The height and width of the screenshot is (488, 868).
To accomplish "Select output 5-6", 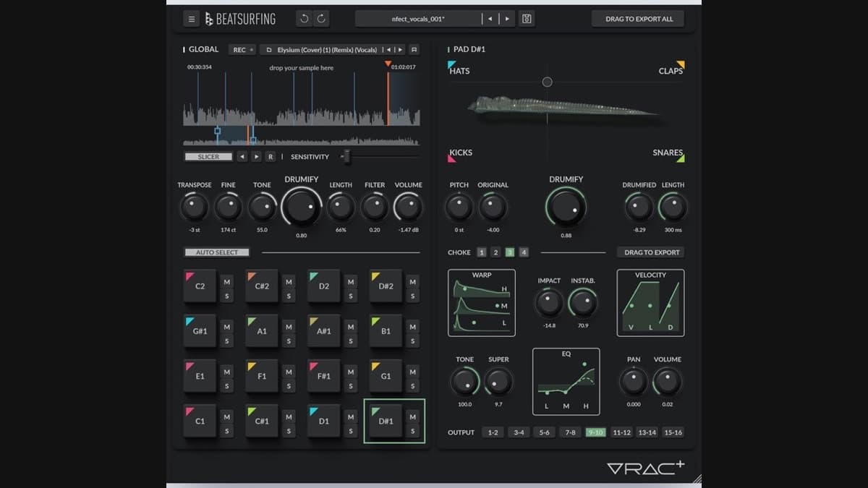I will pos(545,432).
